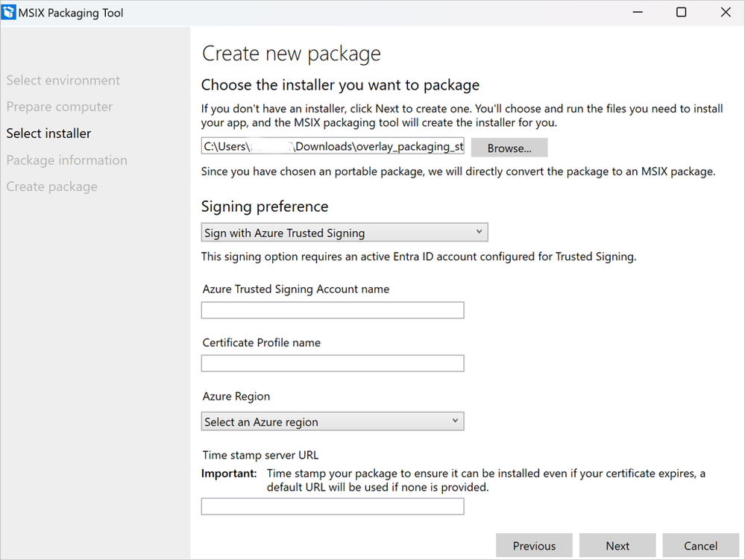Click the Azure Trusted Signing Account name field
The height and width of the screenshot is (560, 745).
pyautogui.click(x=333, y=310)
